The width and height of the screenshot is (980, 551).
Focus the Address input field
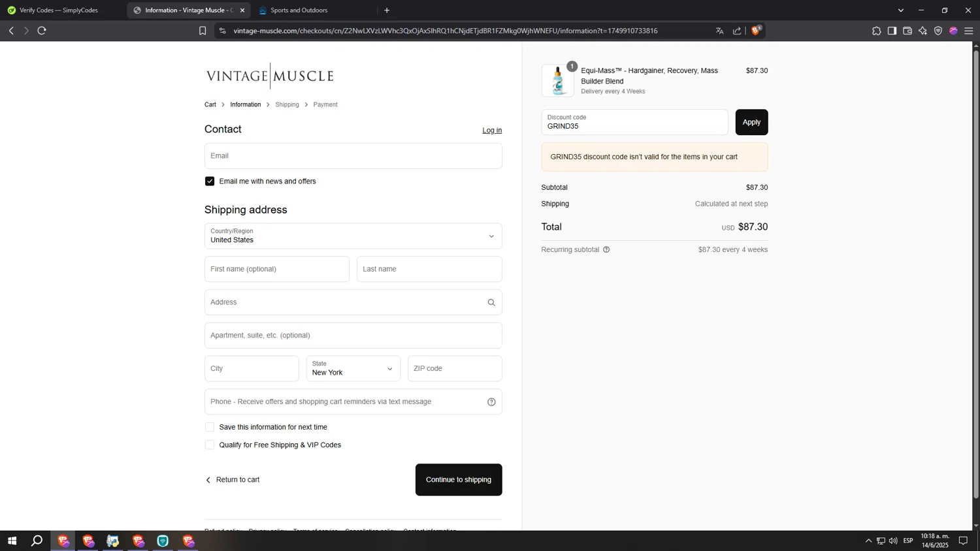click(x=353, y=302)
